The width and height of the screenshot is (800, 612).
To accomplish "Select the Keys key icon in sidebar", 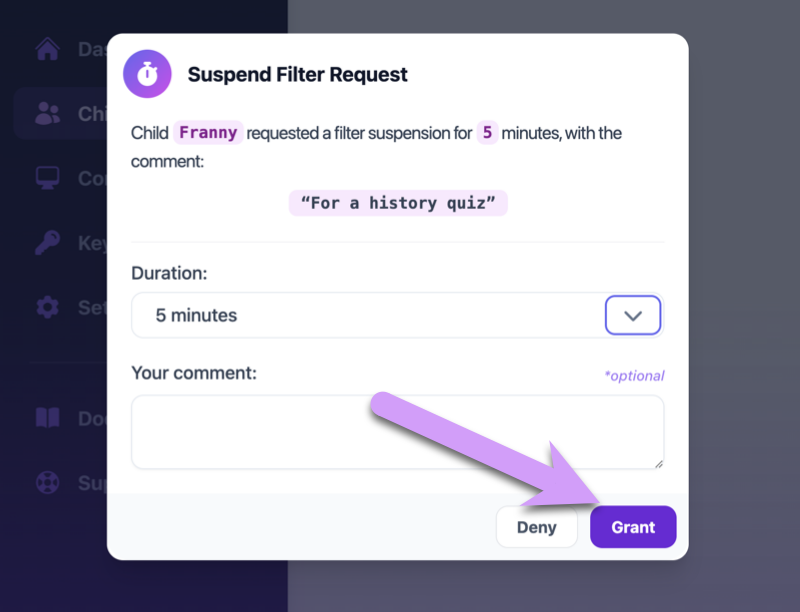I will pos(47,242).
